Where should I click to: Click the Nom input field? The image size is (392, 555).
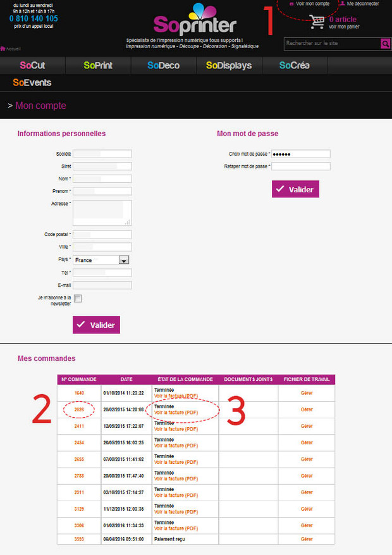pos(102,178)
